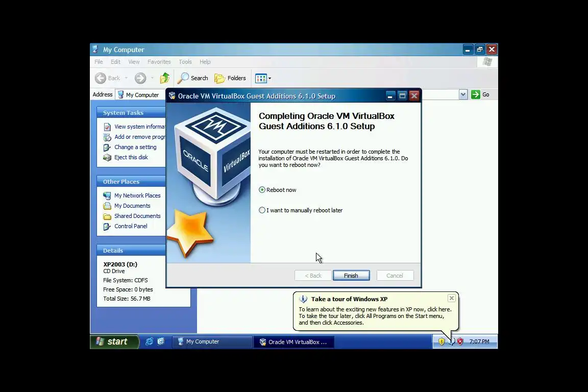Open the View menu in My Computer
This screenshot has height=392, width=588.
(134, 62)
